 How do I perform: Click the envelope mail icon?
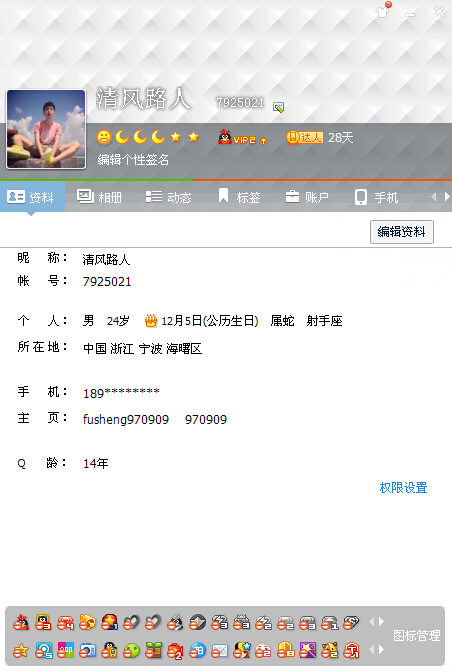[219, 651]
